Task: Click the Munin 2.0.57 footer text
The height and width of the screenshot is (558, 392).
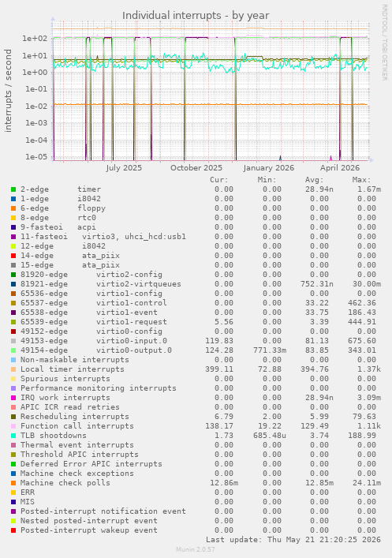Action: [196, 549]
